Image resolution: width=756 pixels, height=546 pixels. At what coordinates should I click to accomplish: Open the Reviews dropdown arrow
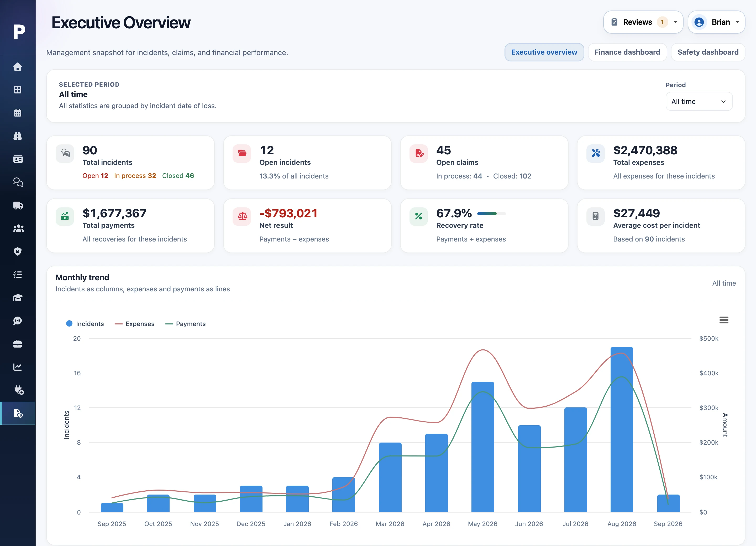[676, 22]
